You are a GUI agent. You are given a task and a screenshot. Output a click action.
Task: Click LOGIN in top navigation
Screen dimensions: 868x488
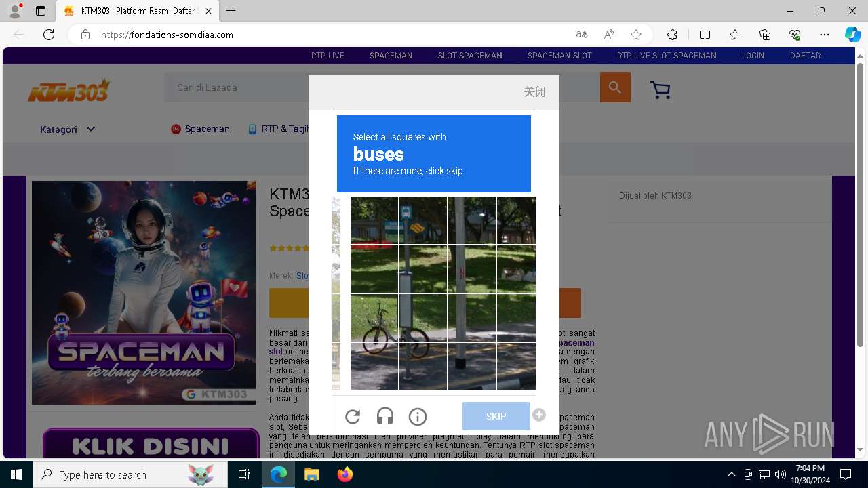click(x=753, y=56)
